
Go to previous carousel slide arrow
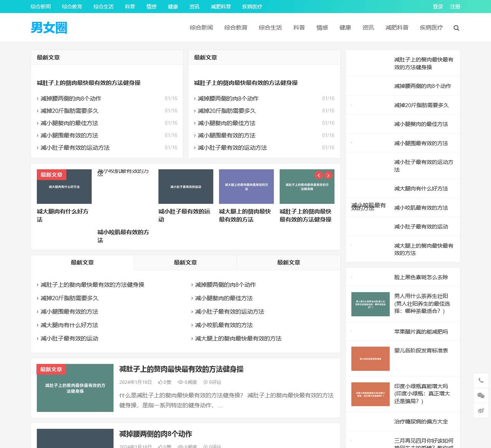(319, 175)
